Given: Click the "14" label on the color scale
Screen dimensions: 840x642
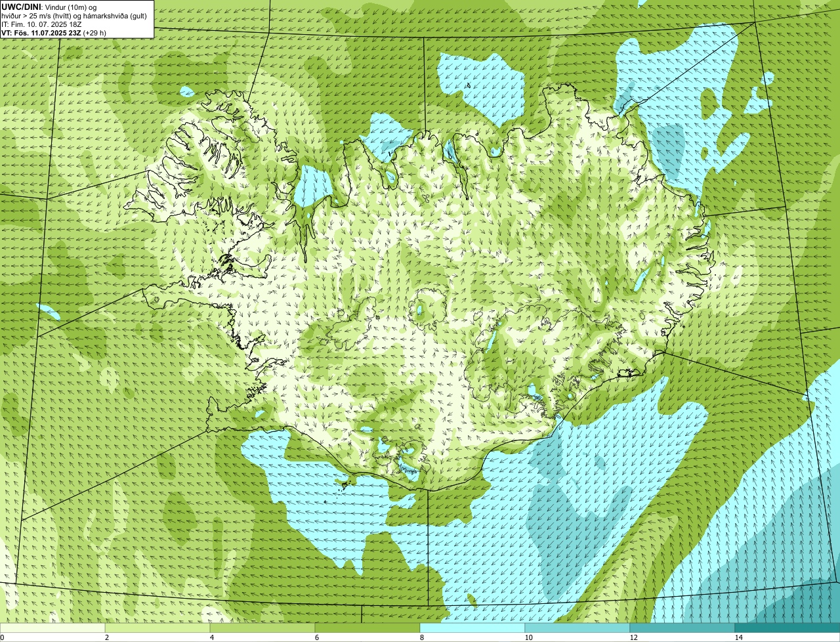Looking at the screenshot, I should [x=739, y=637].
